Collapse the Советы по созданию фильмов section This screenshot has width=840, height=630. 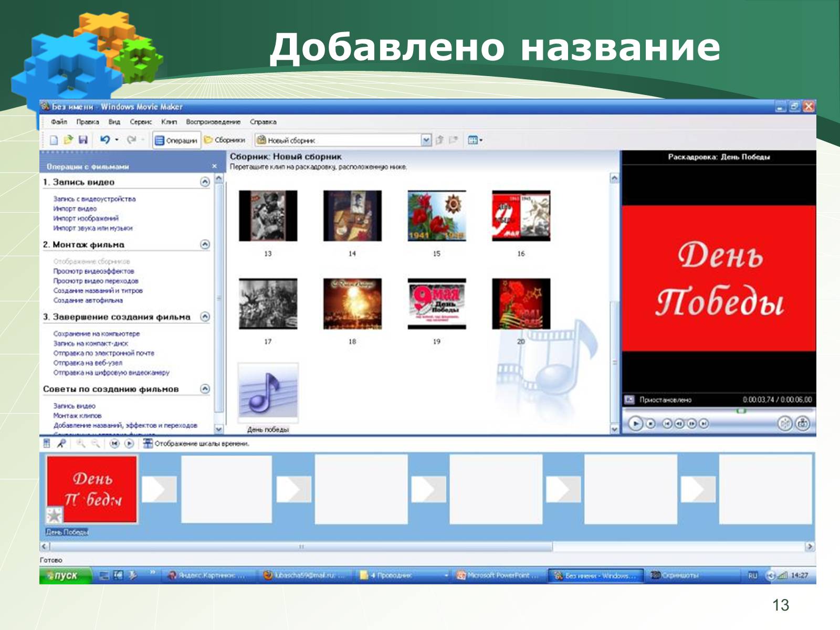(205, 388)
